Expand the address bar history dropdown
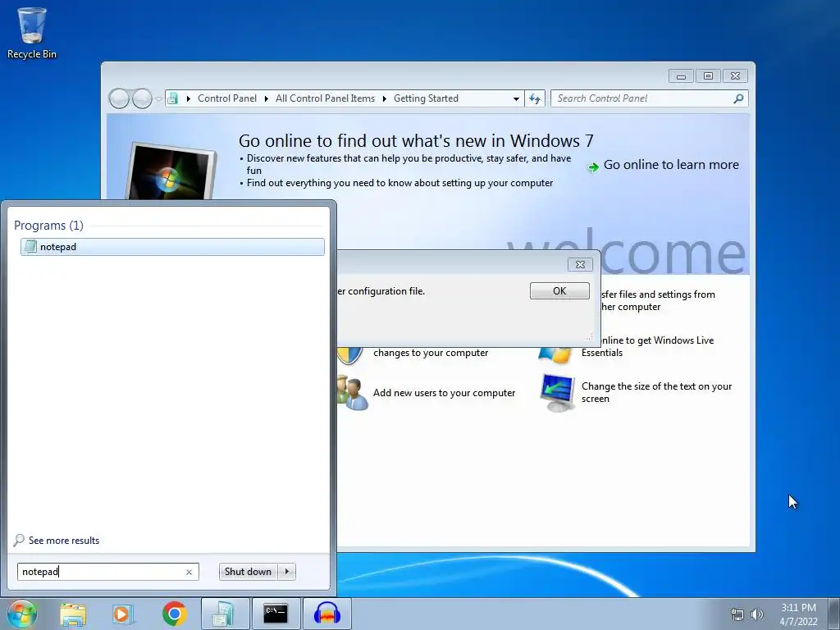Screen dimensions: 840x630 (x=516, y=98)
